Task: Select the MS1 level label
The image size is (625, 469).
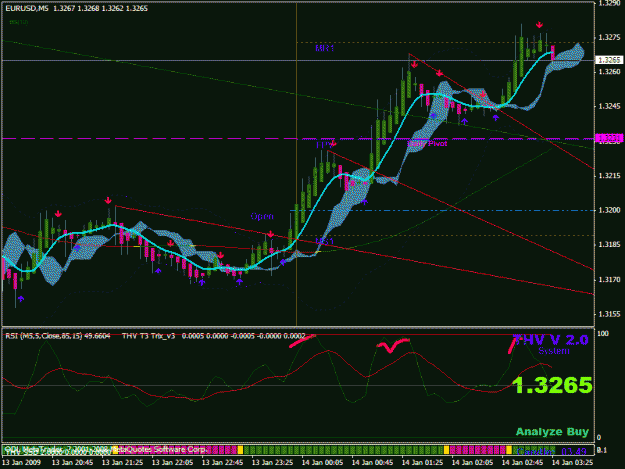Action: click(x=324, y=241)
